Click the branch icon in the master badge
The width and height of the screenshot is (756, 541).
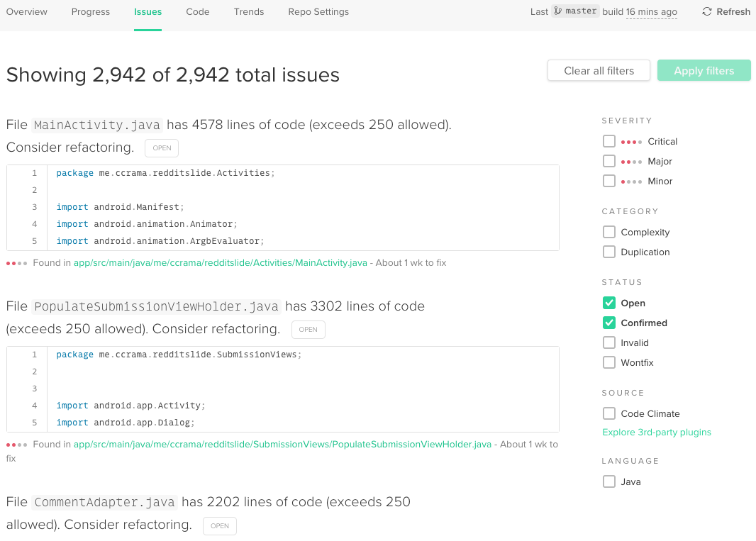(x=556, y=11)
